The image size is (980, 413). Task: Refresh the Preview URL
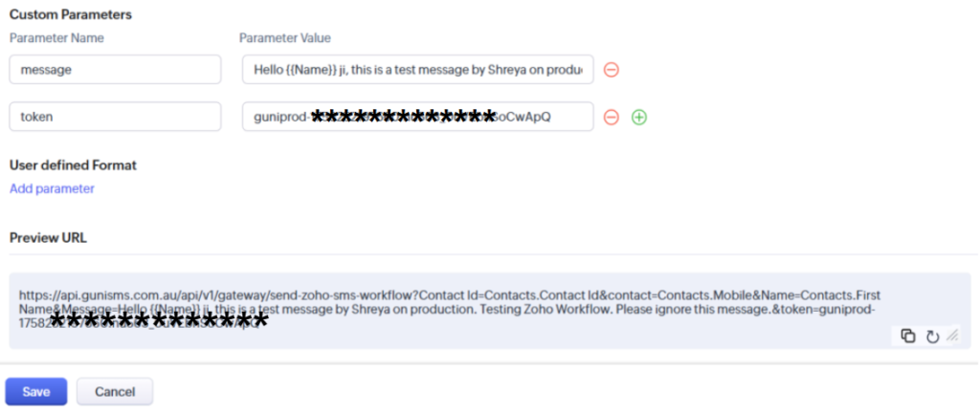pos(932,336)
